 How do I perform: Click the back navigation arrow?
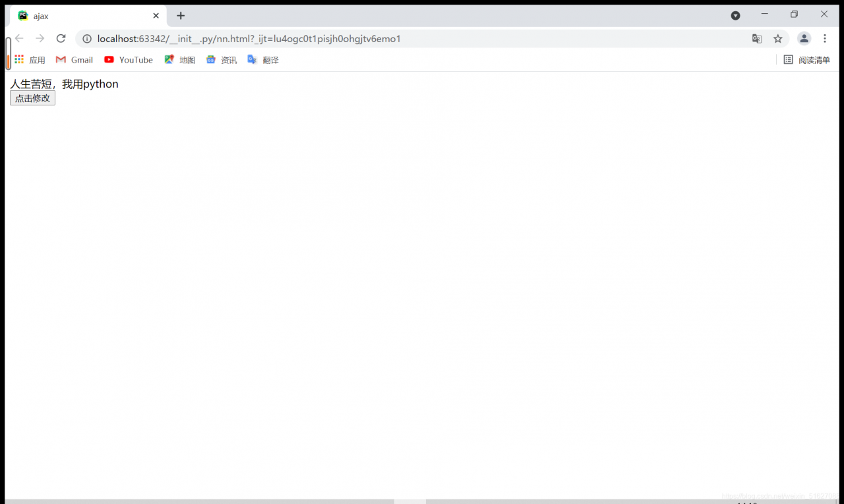pyautogui.click(x=19, y=39)
